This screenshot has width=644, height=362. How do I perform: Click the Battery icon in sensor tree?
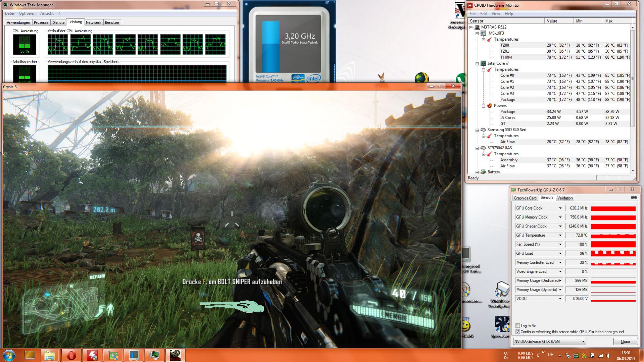(x=483, y=172)
